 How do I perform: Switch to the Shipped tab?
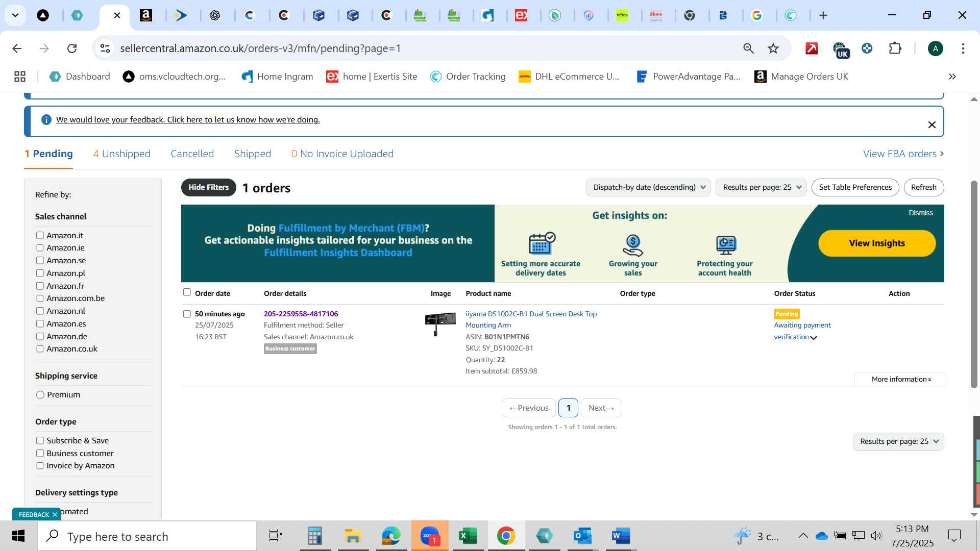(253, 154)
